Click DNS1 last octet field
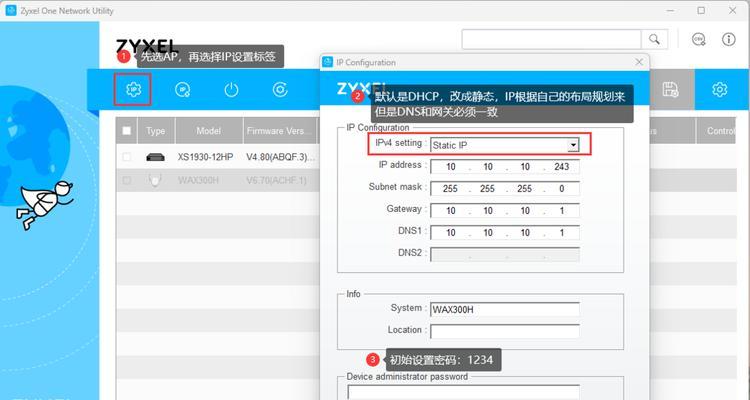The width and height of the screenshot is (750, 400). click(562, 233)
